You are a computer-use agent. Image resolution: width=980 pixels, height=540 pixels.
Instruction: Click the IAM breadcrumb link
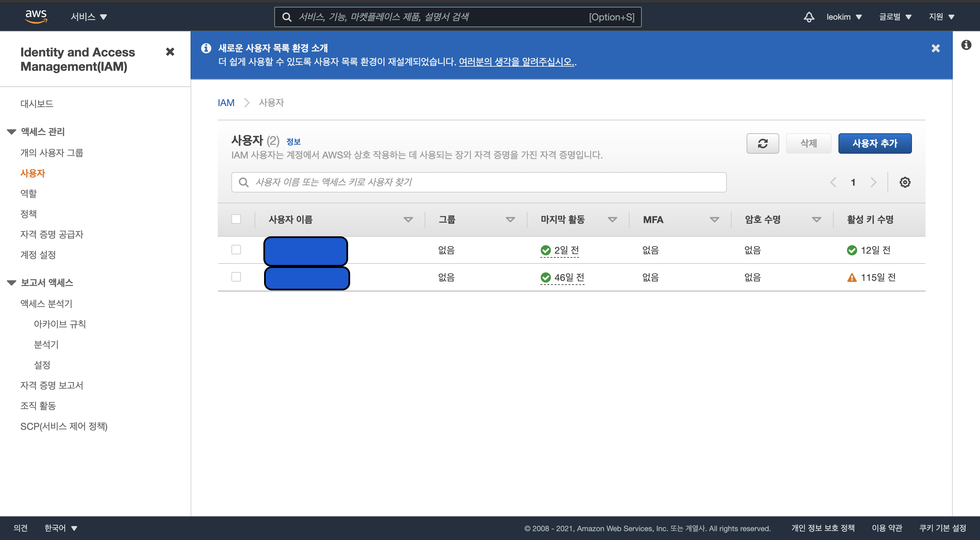(226, 103)
